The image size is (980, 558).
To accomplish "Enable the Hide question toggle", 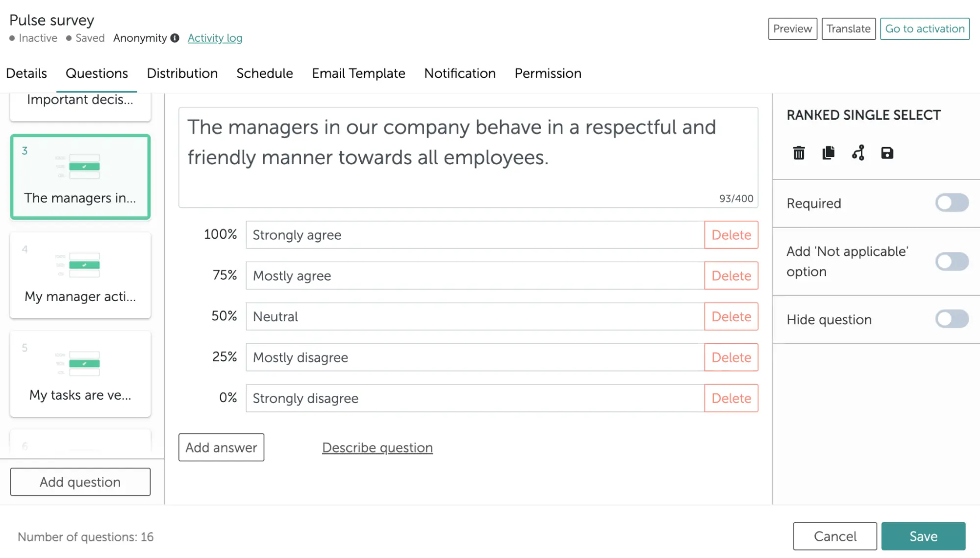I will pyautogui.click(x=951, y=319).
